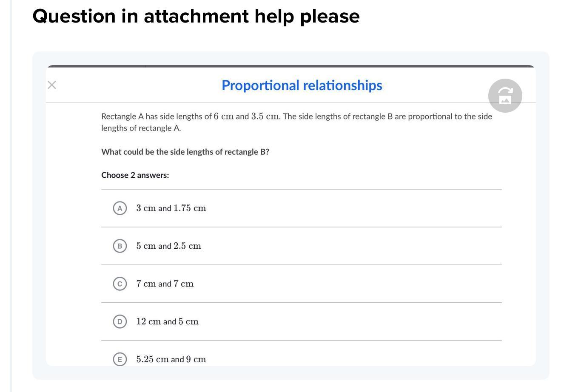Click the rotate image circular button
This screenshot has height=392, width=561.
pyautogui.click(x=505, y=96)
